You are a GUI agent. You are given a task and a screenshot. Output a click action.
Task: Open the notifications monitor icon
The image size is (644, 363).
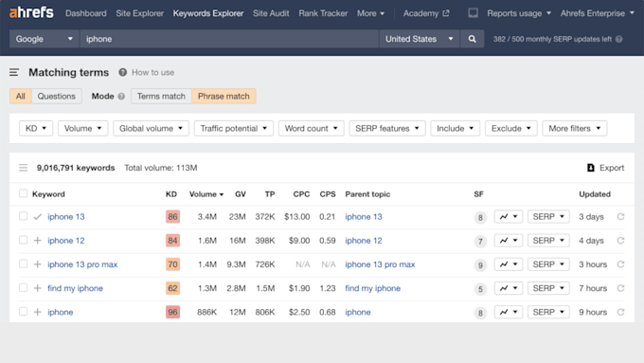473,13
